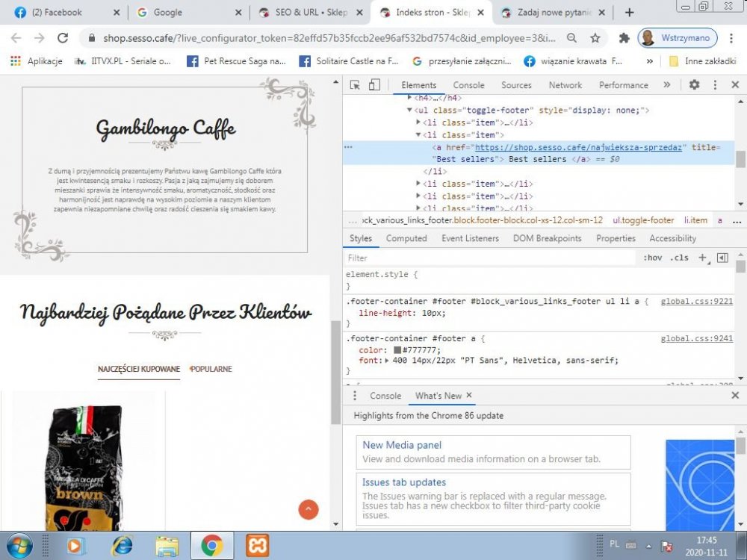Open Windows Media Player taskbar icon
747x560 pixels.
[x=75, y=546]
